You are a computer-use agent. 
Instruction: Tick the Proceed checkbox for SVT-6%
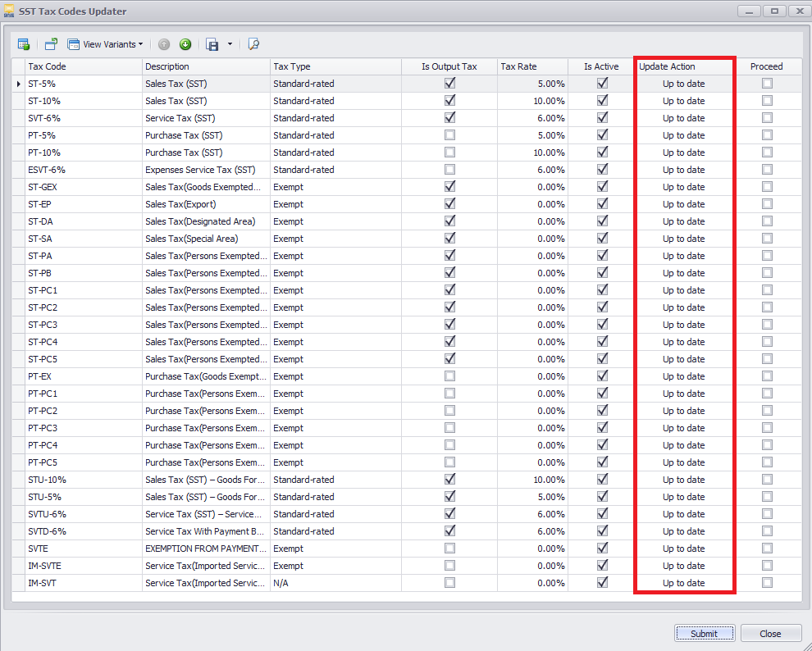pyautogui.click(x=767, y=118)
